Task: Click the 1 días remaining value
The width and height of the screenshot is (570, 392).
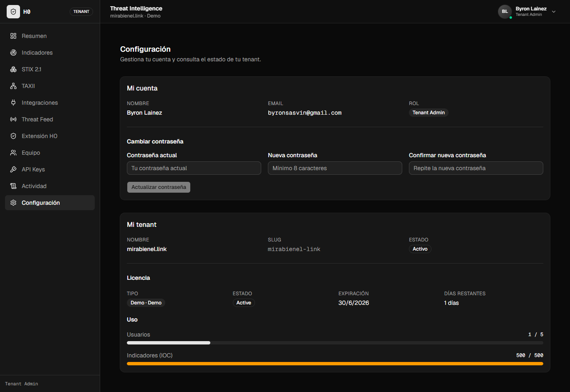Action: pyautogui.click(x=451, y=303)
